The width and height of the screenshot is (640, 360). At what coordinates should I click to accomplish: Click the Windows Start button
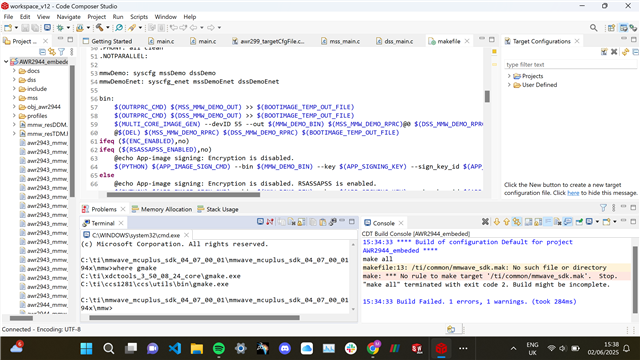tap(87, 348)
